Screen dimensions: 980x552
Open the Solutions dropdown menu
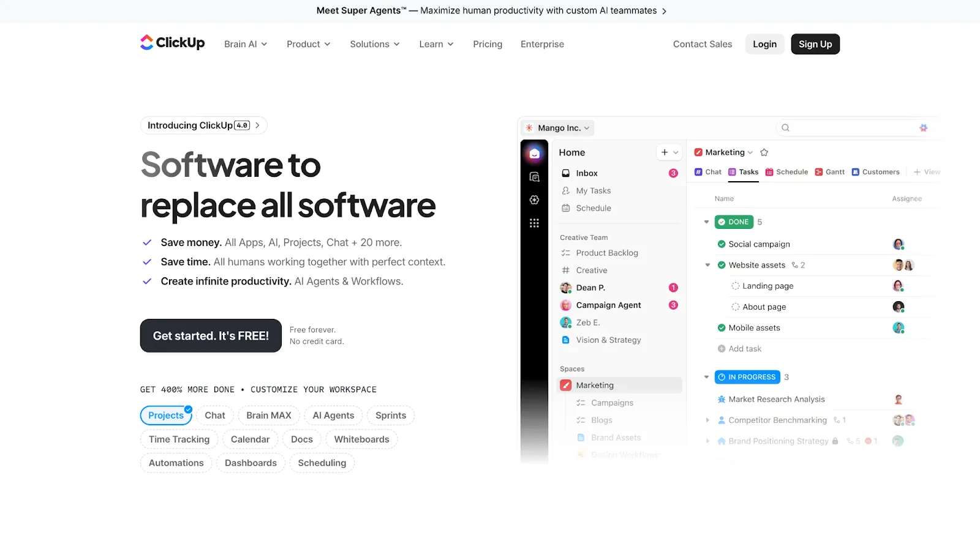click(x=375, y=44)
